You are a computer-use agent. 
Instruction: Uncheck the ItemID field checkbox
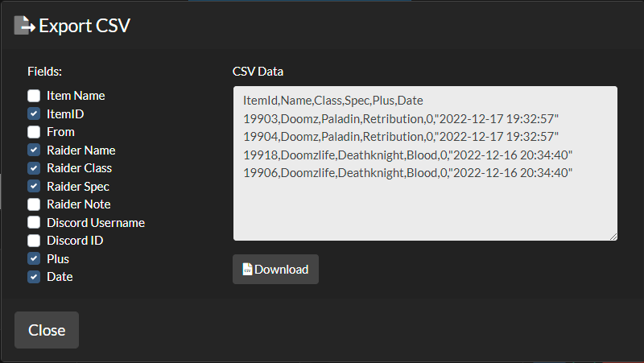[x=34, y=114]
